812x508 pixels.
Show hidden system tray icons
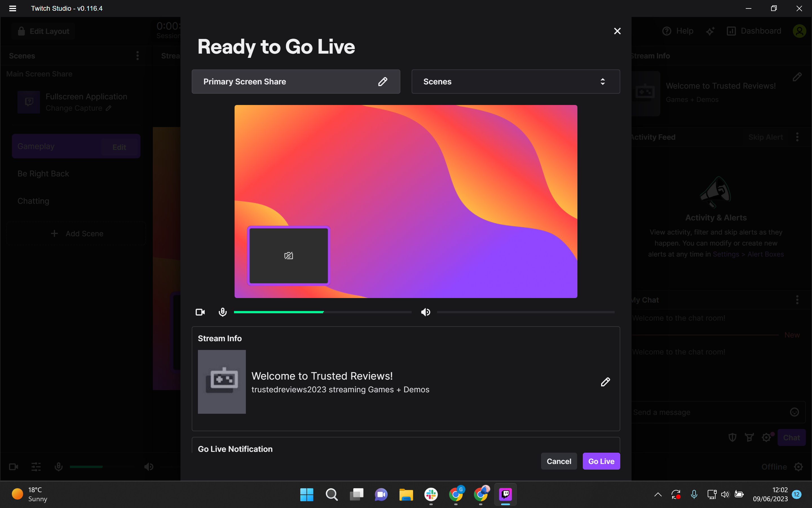pyautogui.click(x=658, y=494)
